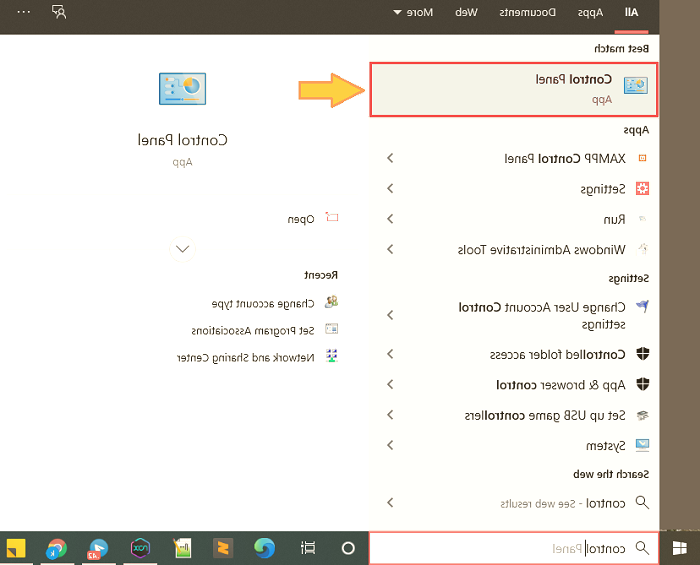Open the three-dot options menu

(x=22, y=13)
